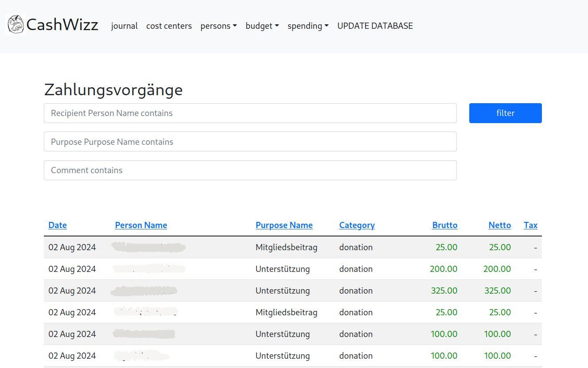
Task: Select the date in the 200.00 row
Action: [x=72, y=269]
